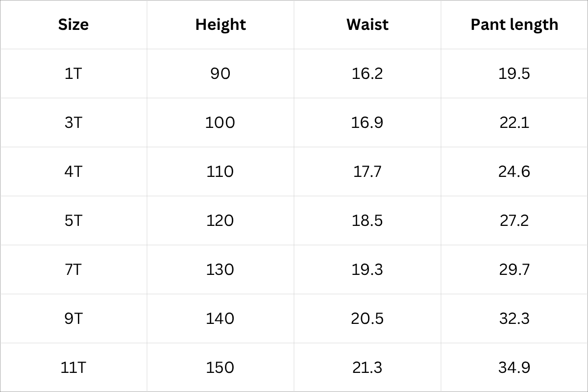The height and width of the screenshot is (392, 588).
Task: Click the waist value 20.5
Action: pos(367,318)
